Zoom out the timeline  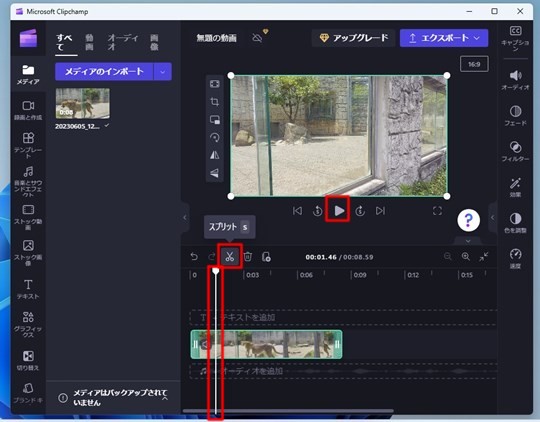448,256
